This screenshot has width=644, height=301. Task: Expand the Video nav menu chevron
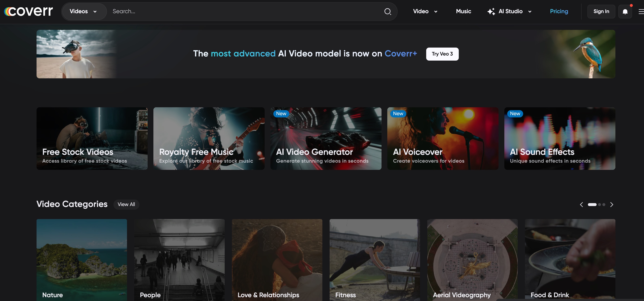pos(436,12)
